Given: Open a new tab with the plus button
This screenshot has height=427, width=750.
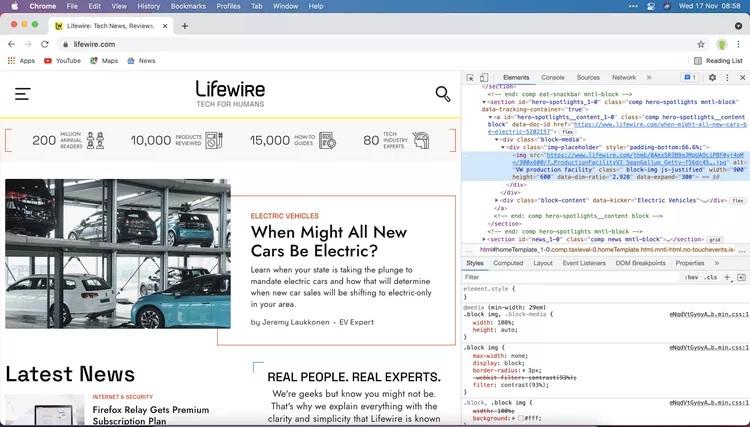Looking at the screenshot, I should [185, 26].
